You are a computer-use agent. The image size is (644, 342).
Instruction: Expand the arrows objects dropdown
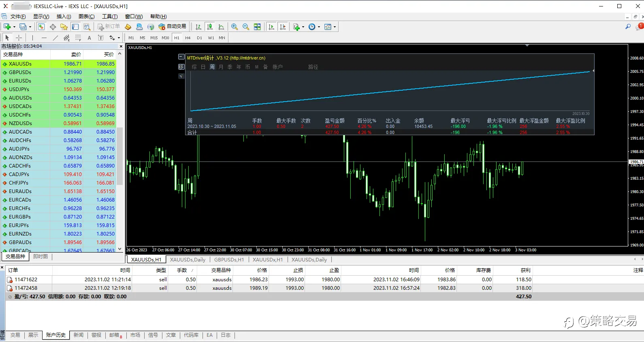(x=119, y=38)
